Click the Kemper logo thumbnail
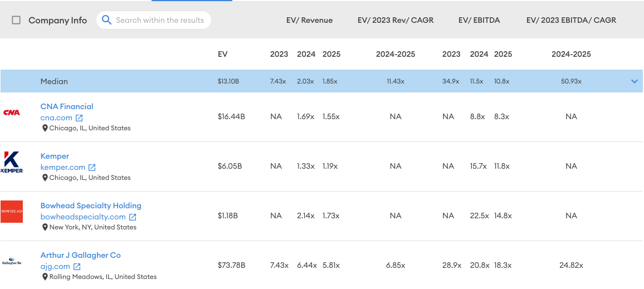The image size is (644, 289). pos(12,162)
